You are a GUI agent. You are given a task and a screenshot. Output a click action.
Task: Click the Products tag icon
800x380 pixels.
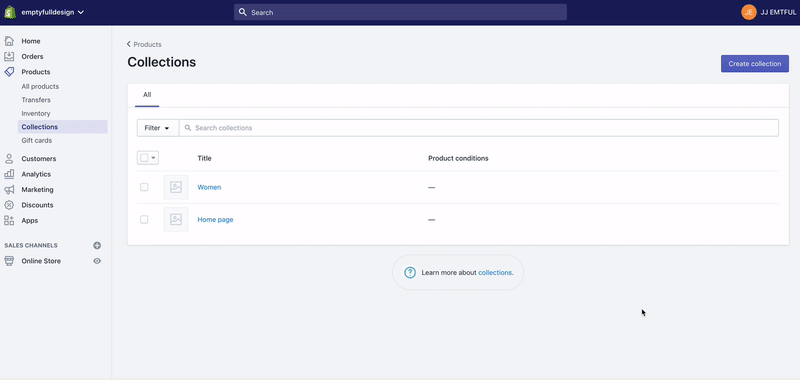(9, 72)
